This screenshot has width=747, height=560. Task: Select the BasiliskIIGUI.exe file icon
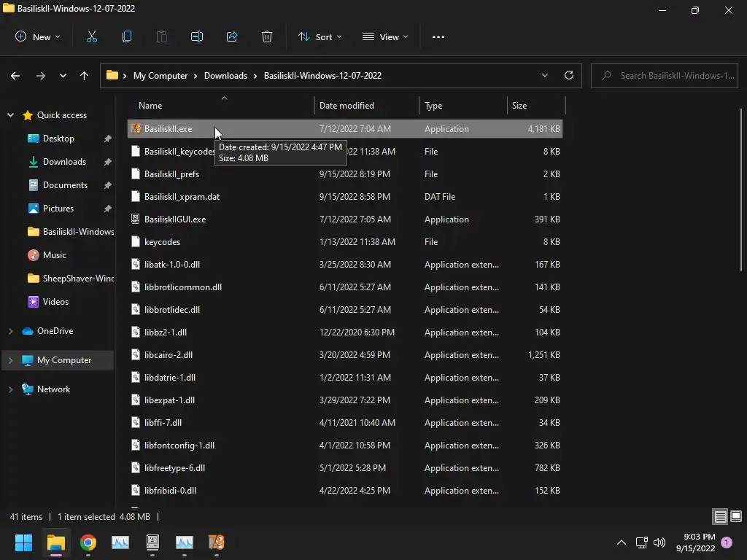(136, 219)
